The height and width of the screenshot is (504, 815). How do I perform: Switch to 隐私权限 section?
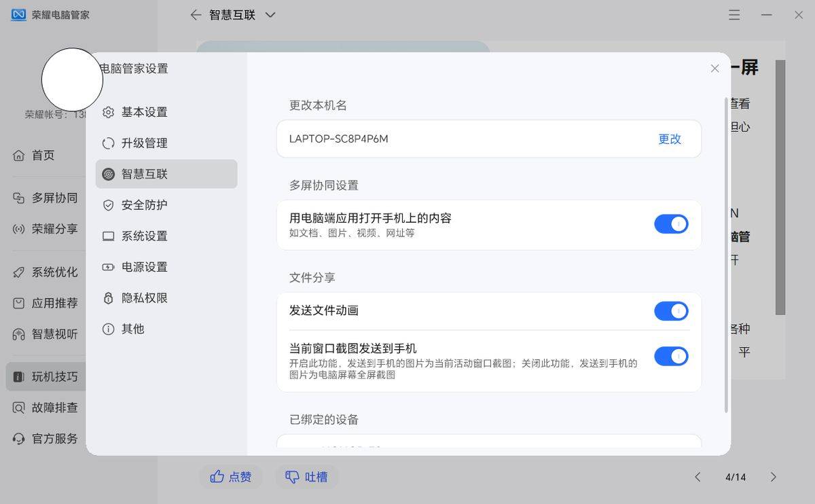pyautogui.click(x=166, y=298)
